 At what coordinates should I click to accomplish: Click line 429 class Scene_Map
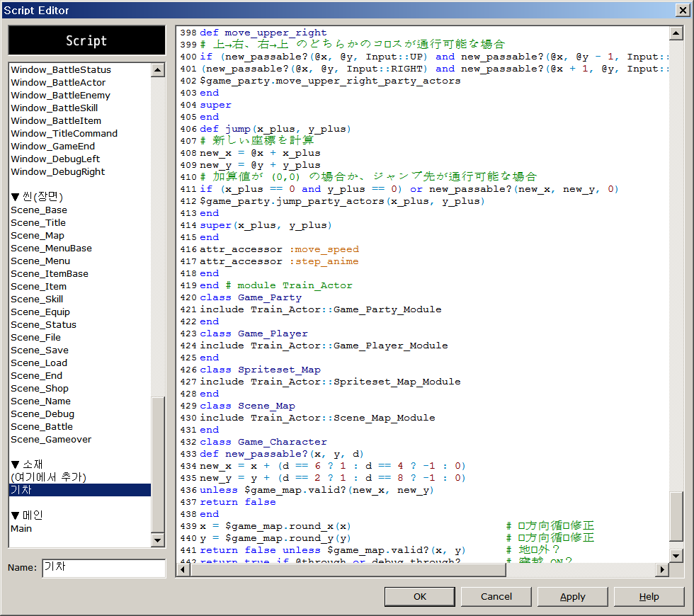point(248,406)
